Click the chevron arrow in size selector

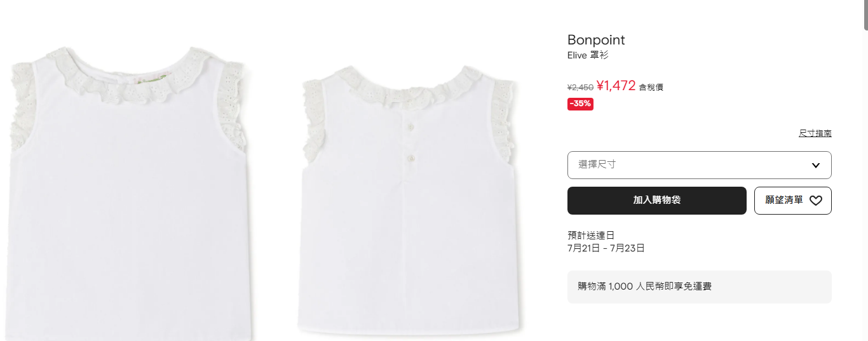coord(816,165)
